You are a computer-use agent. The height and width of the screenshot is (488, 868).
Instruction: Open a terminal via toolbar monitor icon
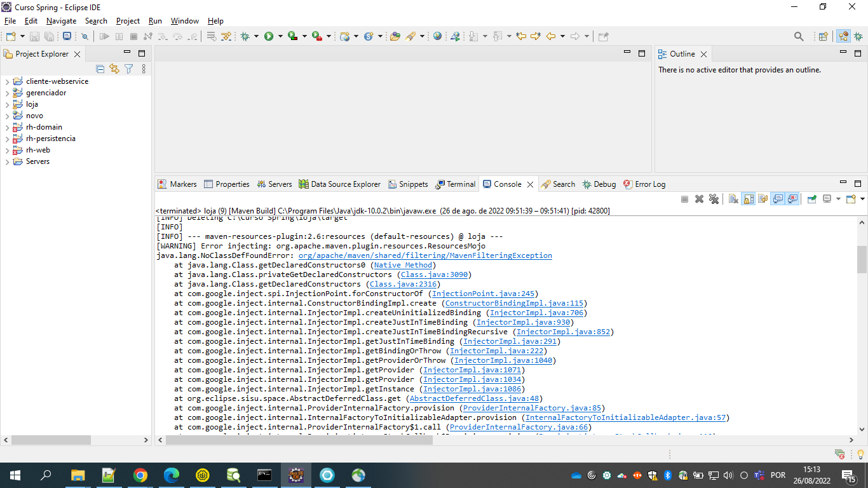(x=67, y=36)
